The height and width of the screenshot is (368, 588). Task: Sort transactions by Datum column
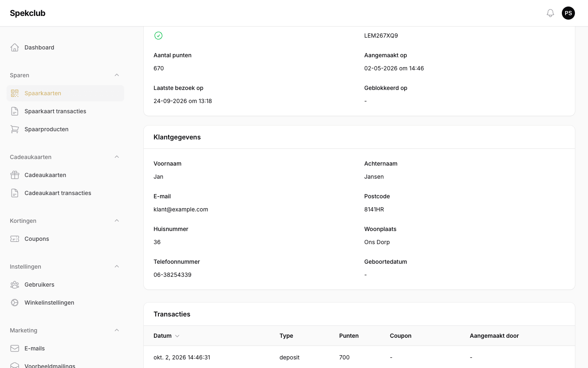click(167, 336)
